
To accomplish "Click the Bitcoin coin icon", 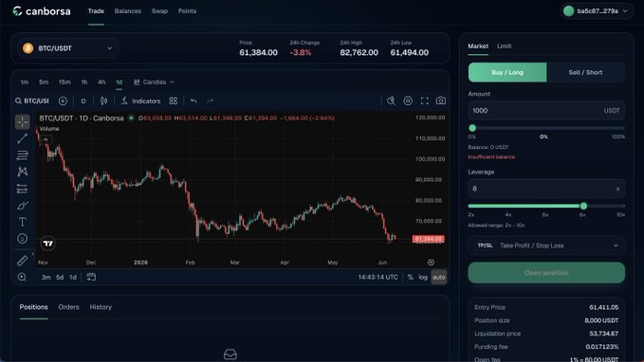I will [28, 48].
